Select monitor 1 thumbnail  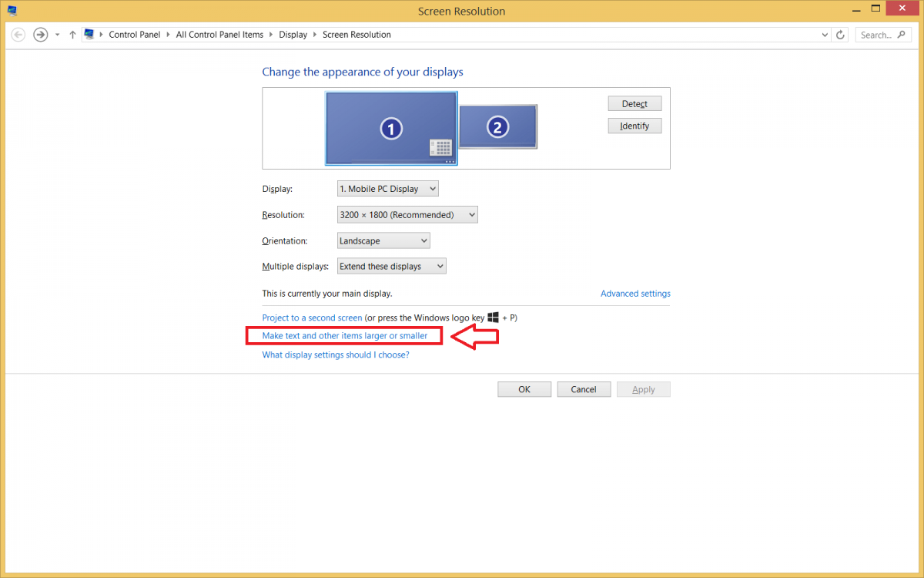click(x=391, y=128)
